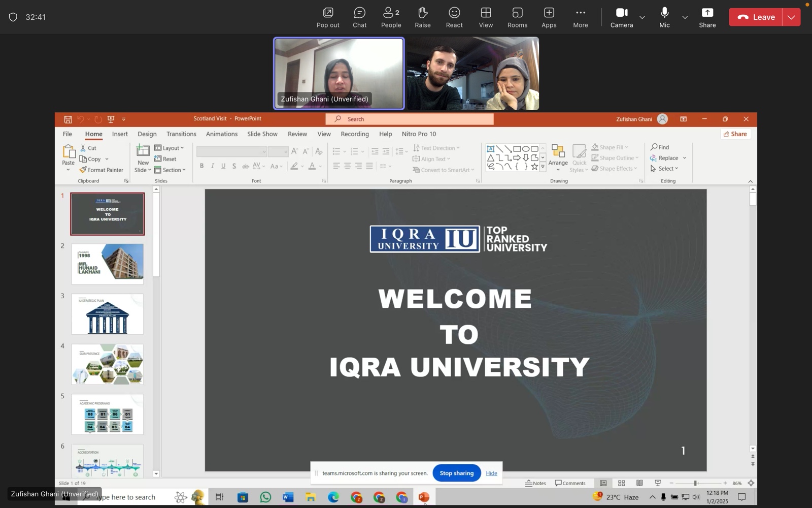
Task: Open the Apps panel in Teams
Action: pyautogui.click(x=549, y=17)
